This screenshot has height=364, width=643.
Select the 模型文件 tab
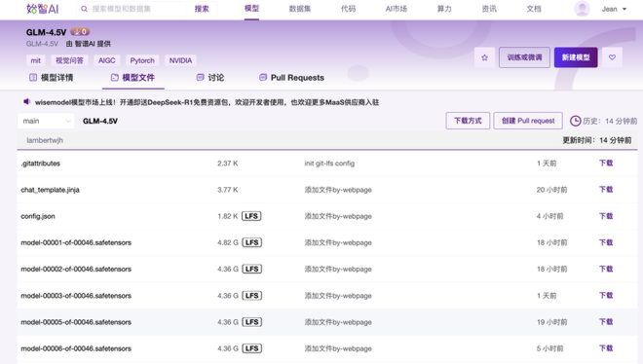132,78
